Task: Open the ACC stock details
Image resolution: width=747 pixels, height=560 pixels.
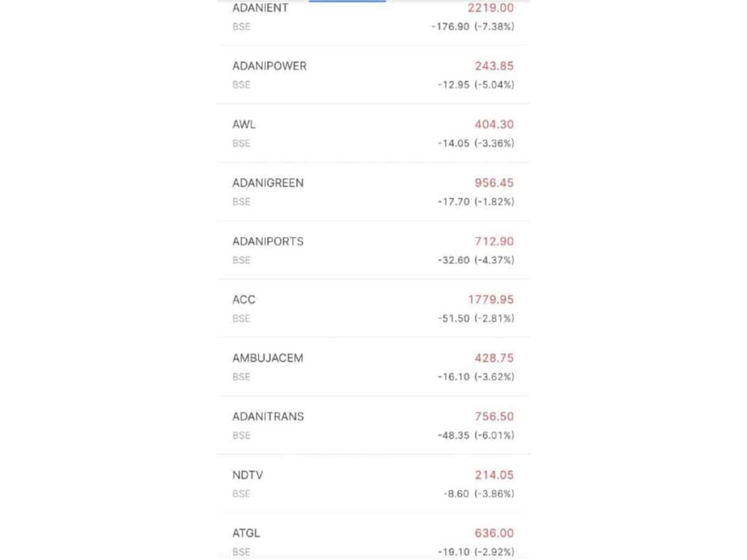Action: click(x=244, y=300)
